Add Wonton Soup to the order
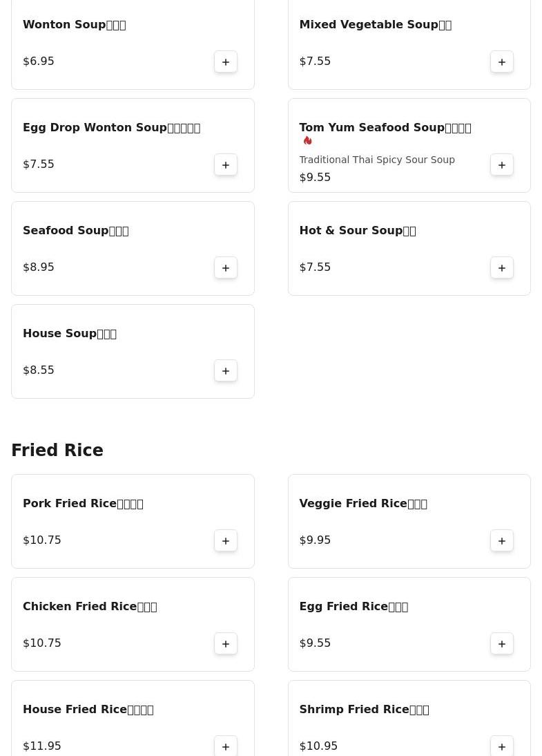This screenshot has height=756, width=542. 226,62
